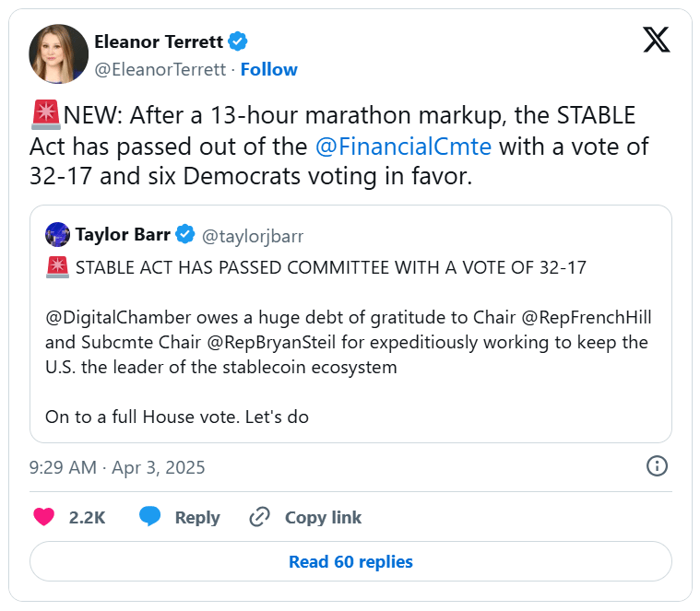Open the 9:29 AM Apr 3, 2025 timestamp
The height and width of the screenshot is (611, 700).
pos(117,467)
